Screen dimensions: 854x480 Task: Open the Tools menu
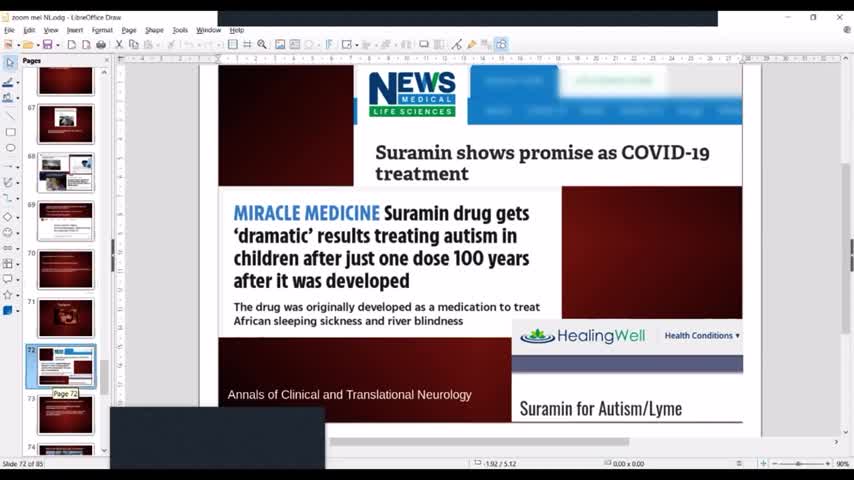[x=180, y=30]
